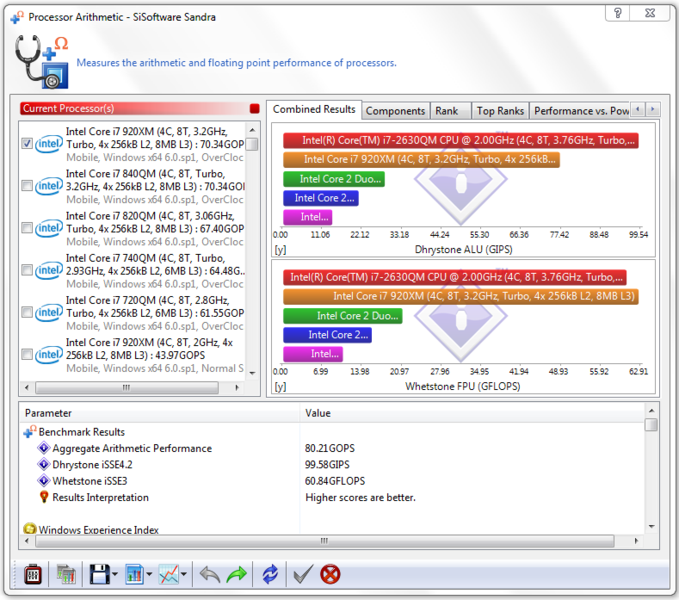The image size is (679, 600).
Task: Click the line graph view icon
Action: click(x=169, y=574)
